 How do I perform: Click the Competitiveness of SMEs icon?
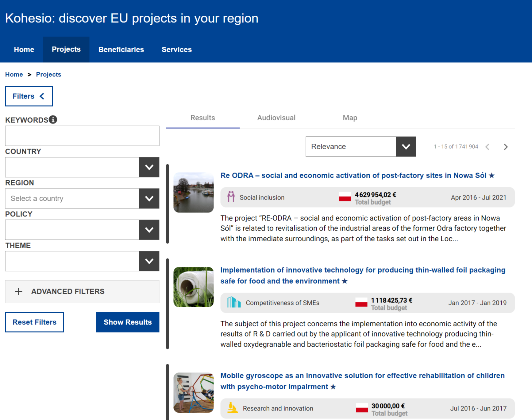234,302
